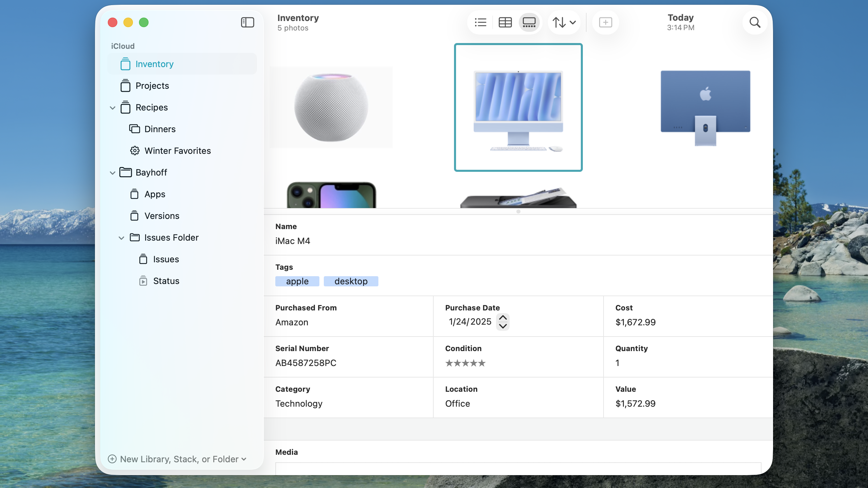The image size is (868, 488).
Task: Select the HomePod mini thumbnail
Action: (x=331, y=107)
